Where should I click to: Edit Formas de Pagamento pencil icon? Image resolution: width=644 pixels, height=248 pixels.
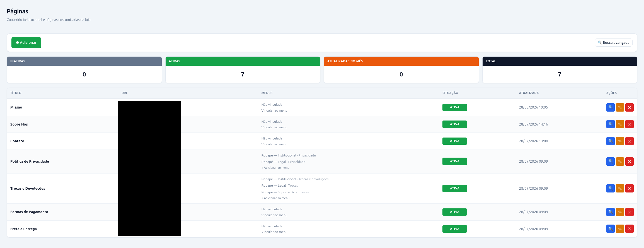click(x=620, y=212)
